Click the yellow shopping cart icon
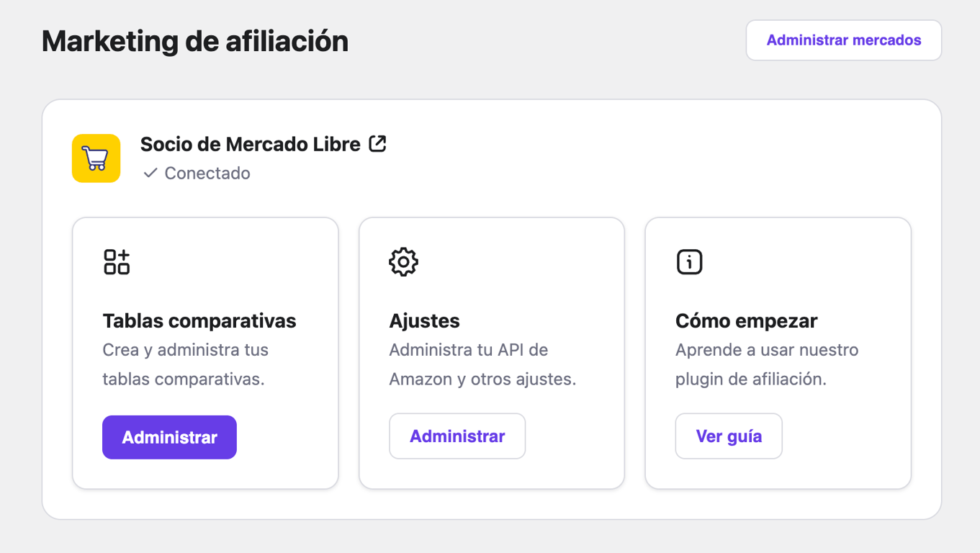This screenshot has height=553, width=980. pyautogui.click(x=96, y=158)
